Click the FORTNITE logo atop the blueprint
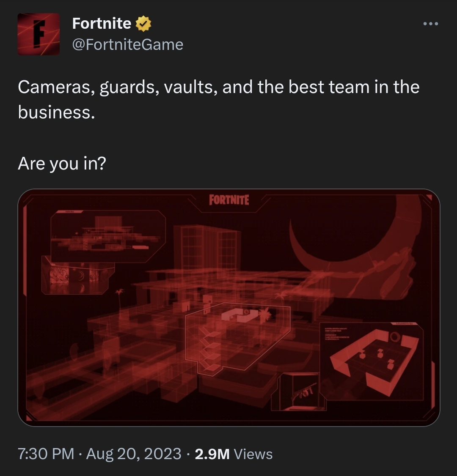 point(229,200)
